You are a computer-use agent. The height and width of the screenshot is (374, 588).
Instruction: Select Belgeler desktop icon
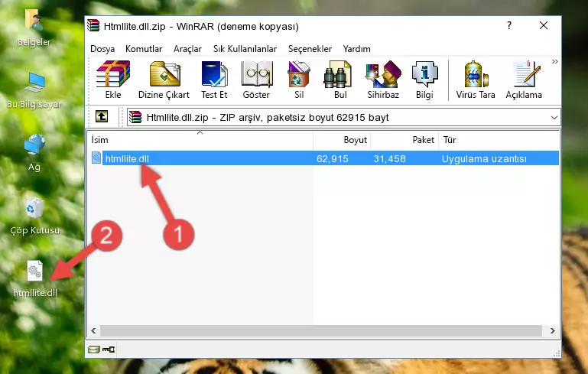tap(34, 28)
